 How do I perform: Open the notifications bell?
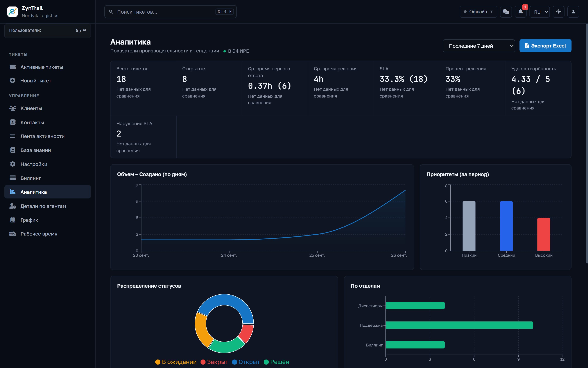point(520,12)
